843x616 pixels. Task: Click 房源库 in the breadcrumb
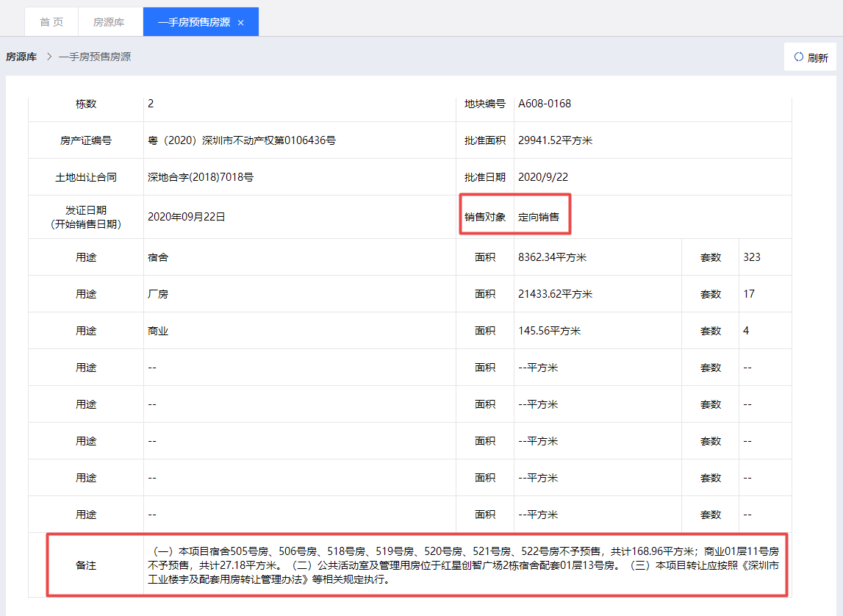click(21, 57)
